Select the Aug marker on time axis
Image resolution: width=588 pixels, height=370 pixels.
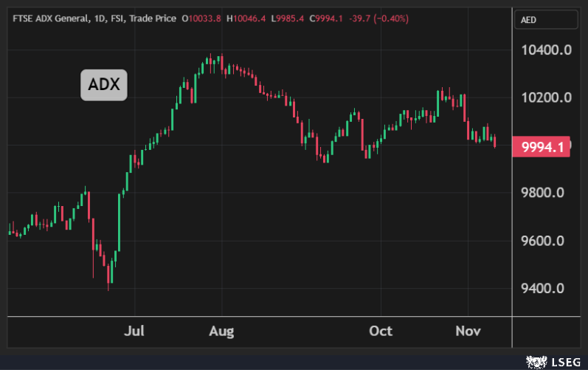tap(221, 330)
